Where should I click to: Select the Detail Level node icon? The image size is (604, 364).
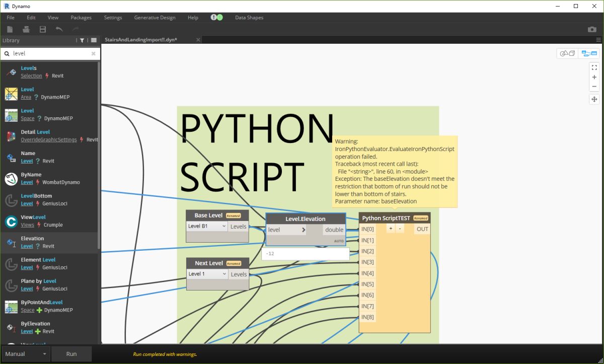point(11,136)
